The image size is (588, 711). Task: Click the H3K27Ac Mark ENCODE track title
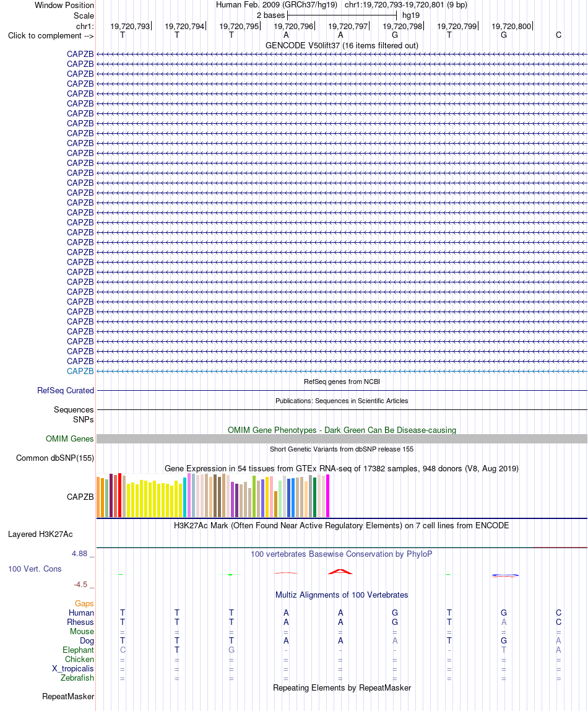(x=342, y=525)
